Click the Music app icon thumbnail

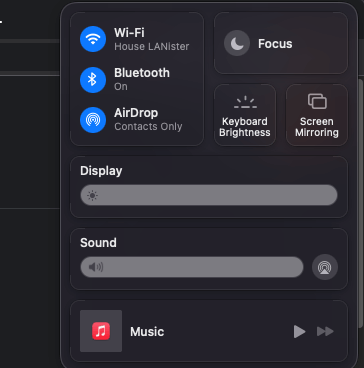click(x=101, y=331)
